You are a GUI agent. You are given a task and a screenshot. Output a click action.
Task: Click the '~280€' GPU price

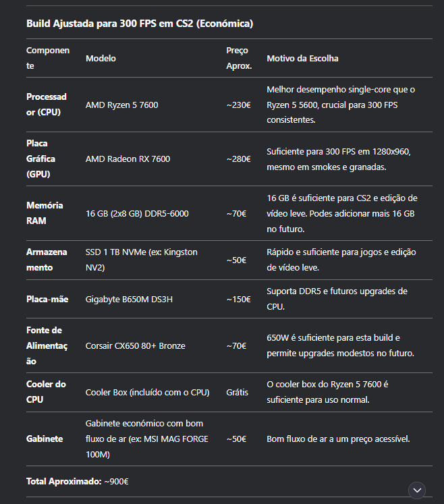[239, 159]
